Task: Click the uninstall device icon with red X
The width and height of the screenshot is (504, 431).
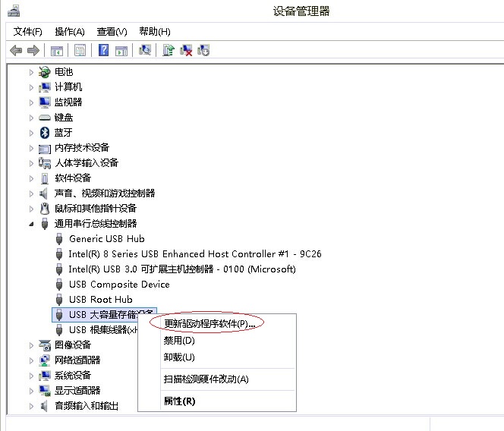Action: [186, 50]
